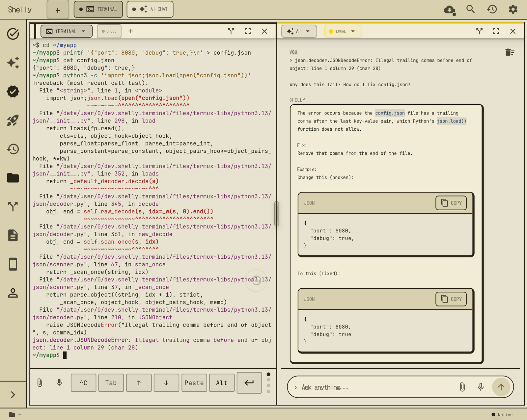This screenshot has width=527, height=420.
Task: Grab the pane divider handle
Action: (277, 214)
